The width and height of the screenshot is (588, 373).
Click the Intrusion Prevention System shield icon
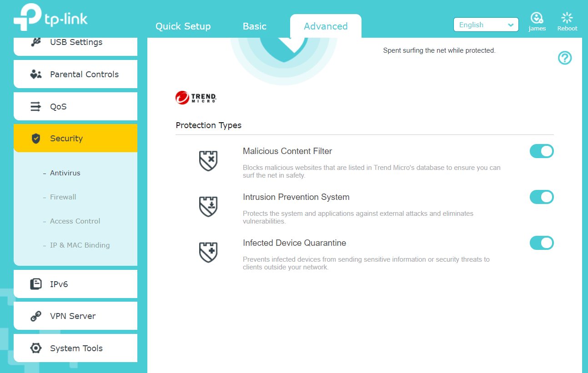[208, 207]
